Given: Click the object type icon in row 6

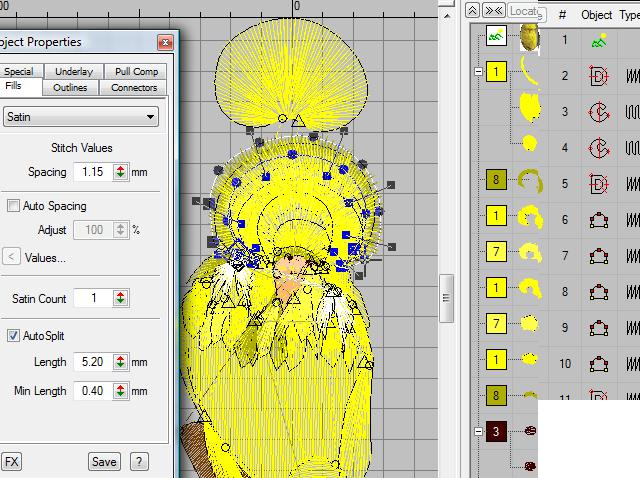Looking at the screenshot, I should point(597,219).
